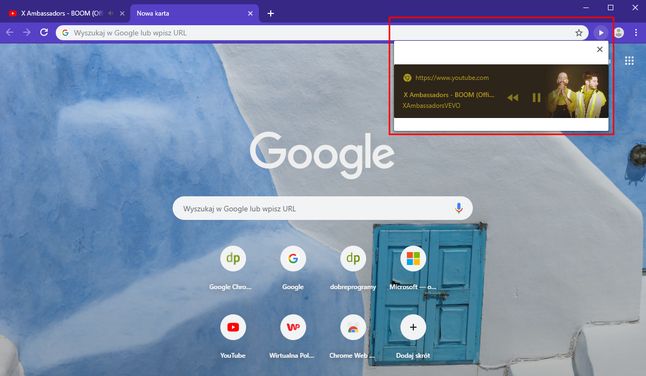The width and height of the screenshot is (646, 376).
Task: Open the dobreprogramy shortcut tile
Action: [353, 268]
